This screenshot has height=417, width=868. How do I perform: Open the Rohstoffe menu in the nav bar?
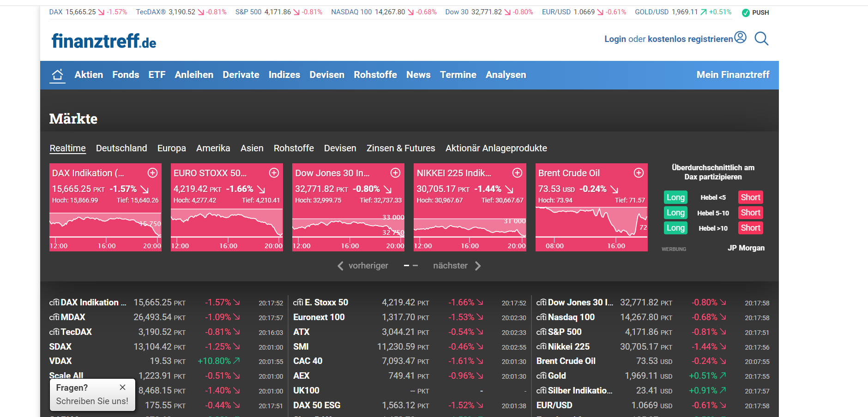375,75
